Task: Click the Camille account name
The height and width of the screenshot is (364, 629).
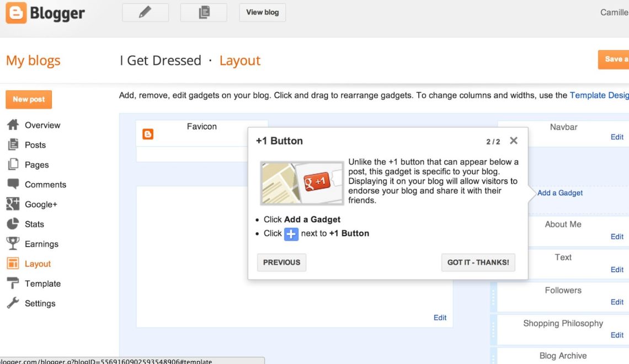Action: coord(614,13)
